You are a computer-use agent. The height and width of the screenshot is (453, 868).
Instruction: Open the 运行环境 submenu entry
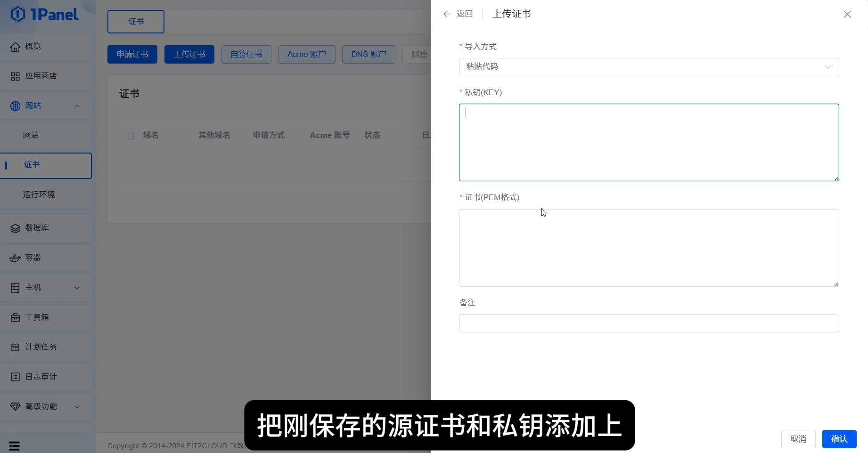[x=46, y=194]
